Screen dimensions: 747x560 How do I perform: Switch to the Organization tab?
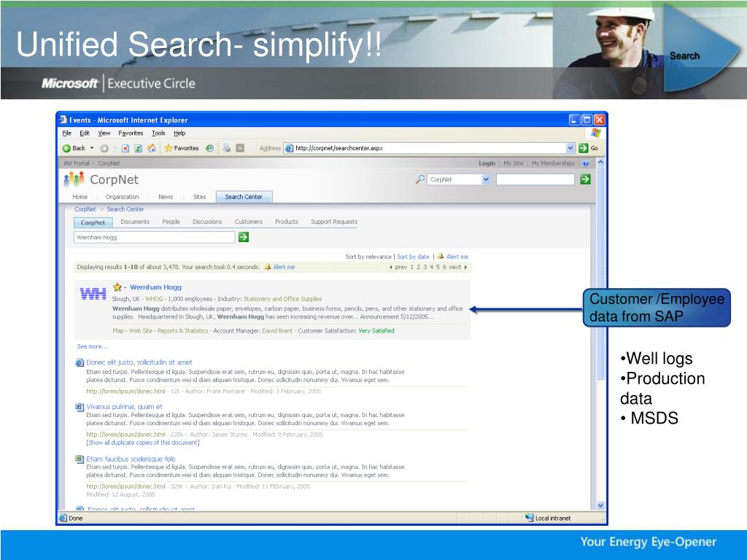pos(122,197)
